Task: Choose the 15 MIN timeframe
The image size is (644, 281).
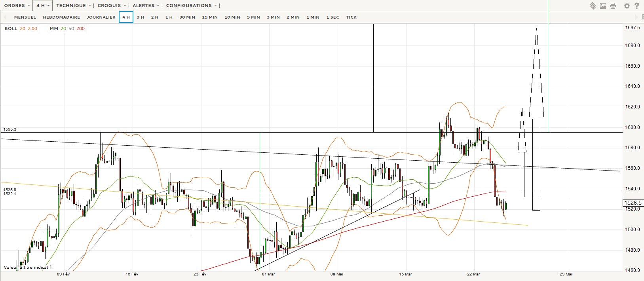Action: coord(210,17)
